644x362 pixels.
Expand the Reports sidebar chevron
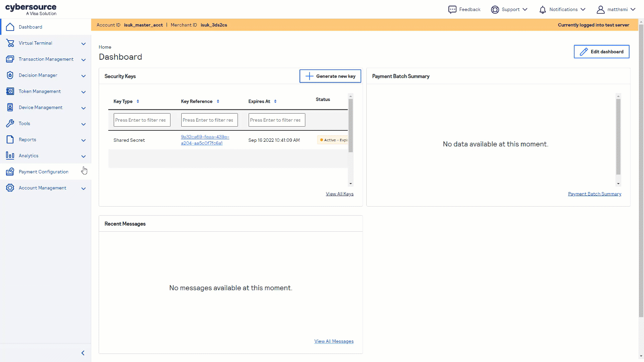pos(84,140)
